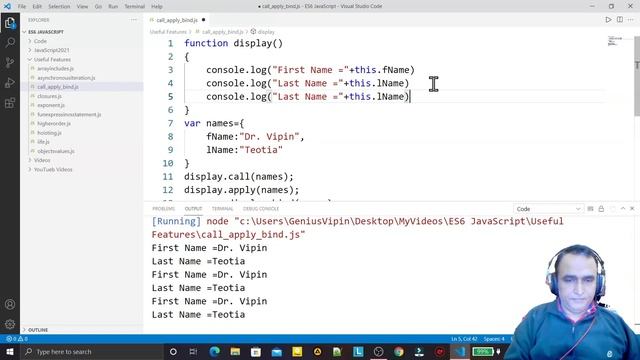
Task: Open the View menu
Action: click(82, 7)
